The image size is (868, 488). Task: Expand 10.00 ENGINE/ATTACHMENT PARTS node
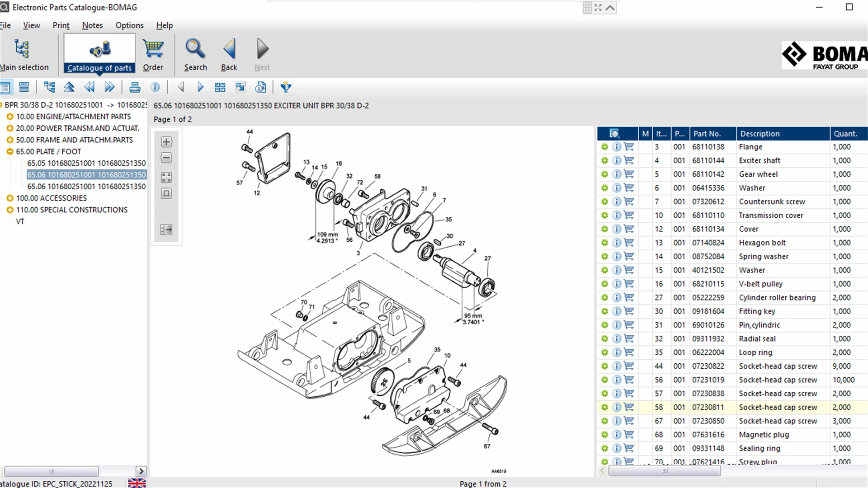9,117
